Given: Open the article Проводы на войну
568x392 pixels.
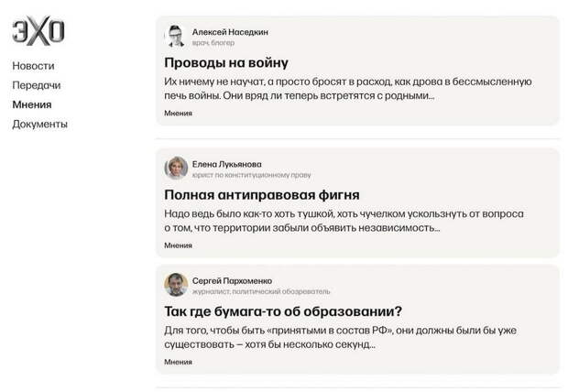Looking at the screenshot, I should [x=226, y=62].
